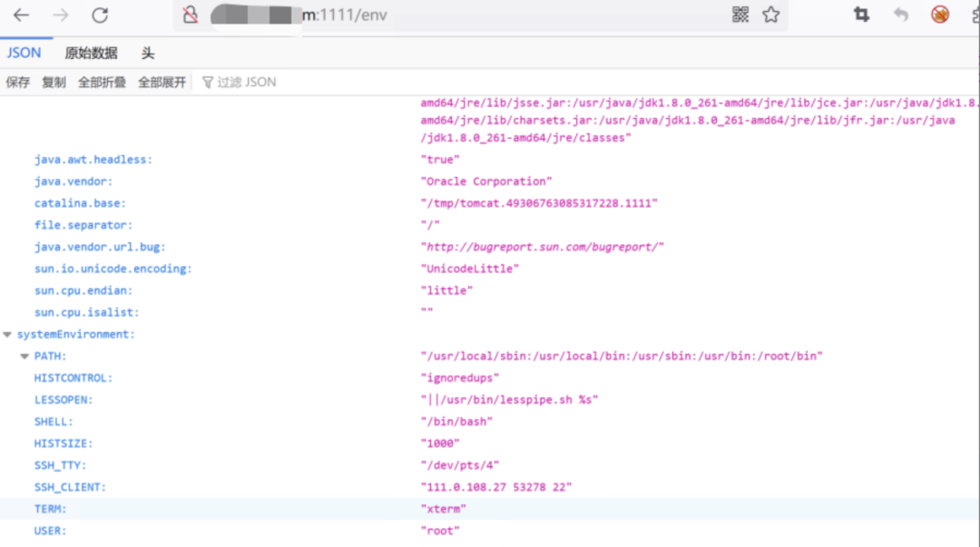Click the "/dev/pts/4" value
Screen dimensions: 980x547
460,465
